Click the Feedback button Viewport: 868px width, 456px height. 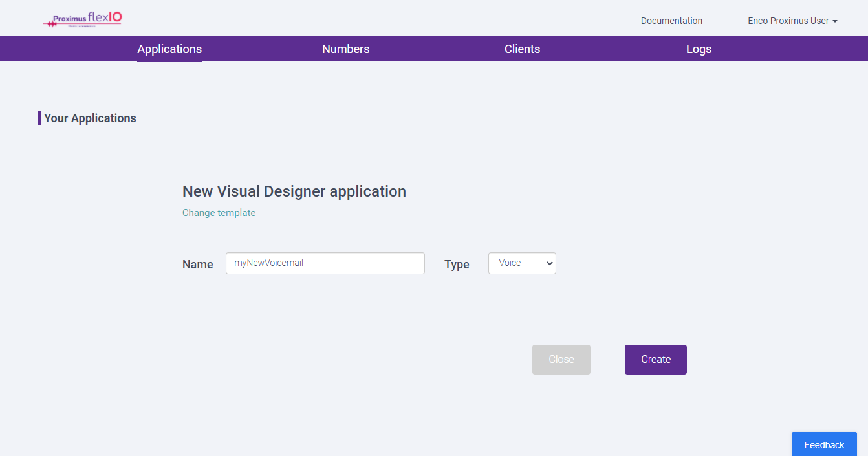click(x=823, y=444)
